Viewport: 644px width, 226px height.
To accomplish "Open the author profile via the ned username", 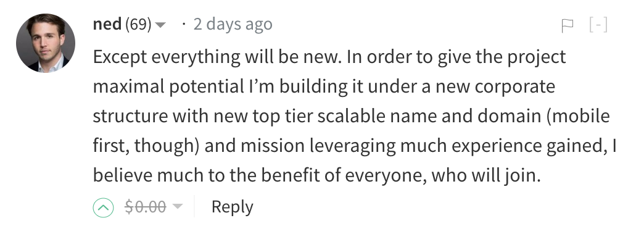I will click(x=107, y=24).
